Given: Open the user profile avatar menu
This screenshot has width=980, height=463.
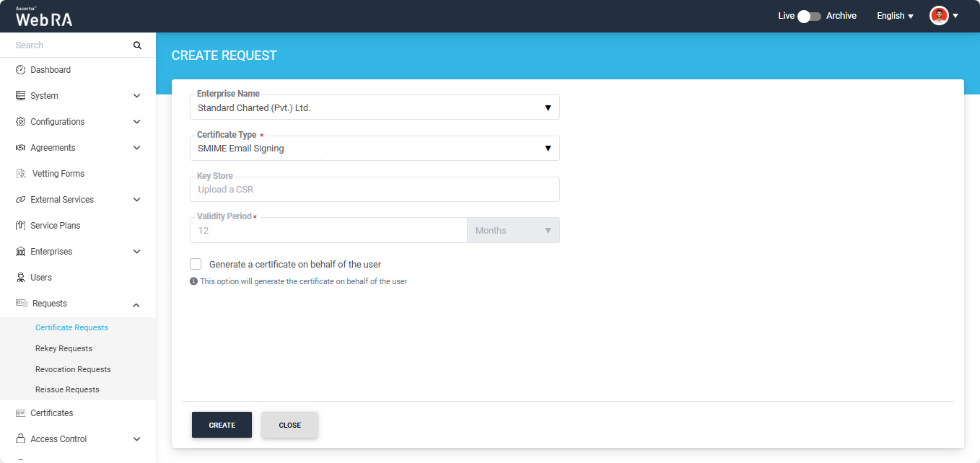Looking at the screenshot, I should click(x=939, y=16).
